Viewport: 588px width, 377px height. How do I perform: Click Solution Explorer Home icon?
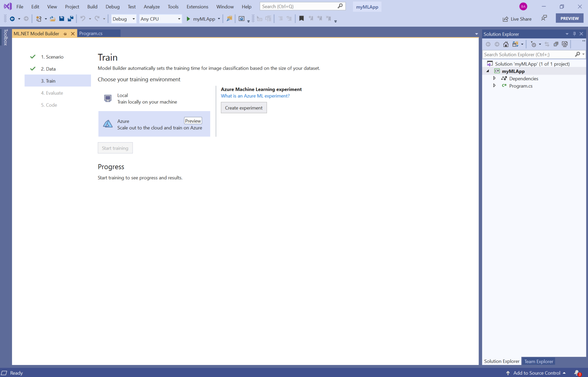click(506, 44)
